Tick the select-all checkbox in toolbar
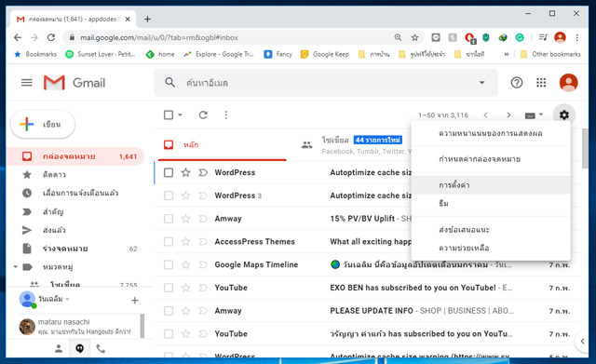This screenshot has height=364, width=596. pyautogui.click(x=169, y=115)
